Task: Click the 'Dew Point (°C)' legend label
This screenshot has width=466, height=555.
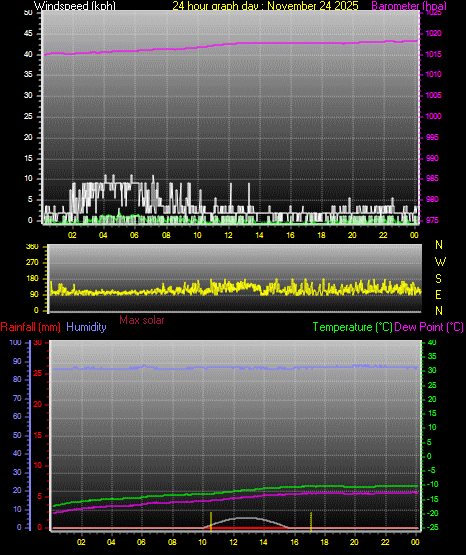Action: coord(429,327)
